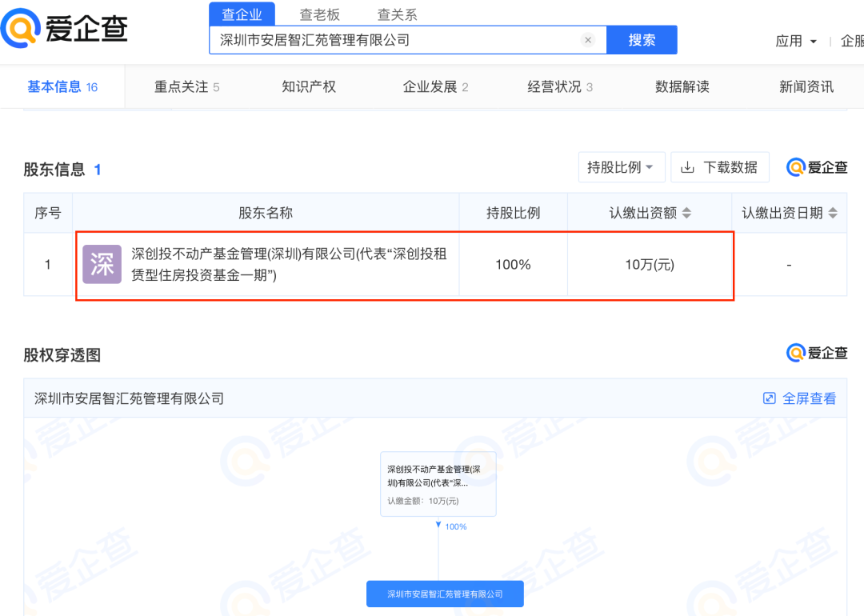Click the 10万(元) capital amount cell

[x=650, y=265]
